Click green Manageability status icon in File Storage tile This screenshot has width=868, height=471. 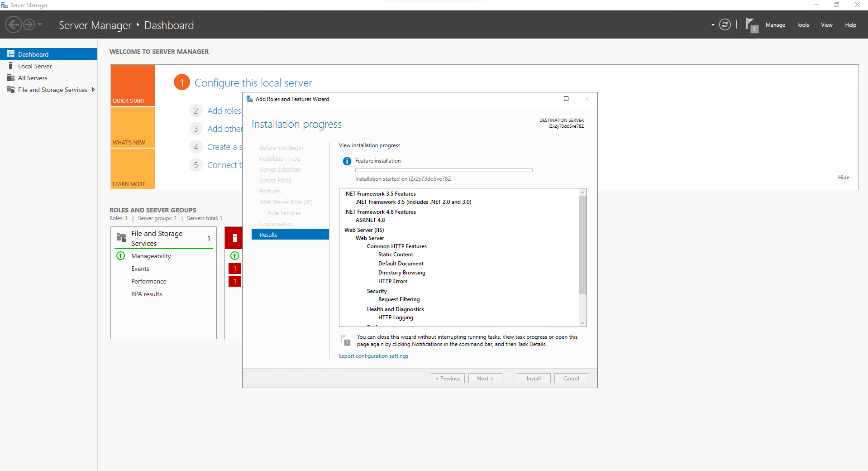click(121, 256)
